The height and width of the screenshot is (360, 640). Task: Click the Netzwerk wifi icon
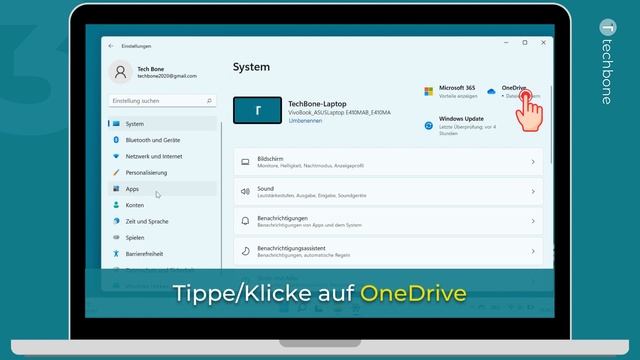(x=116, y=156)
